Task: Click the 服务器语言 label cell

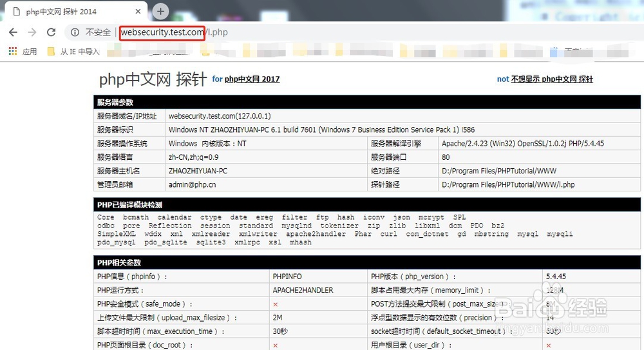Action: 129,157
